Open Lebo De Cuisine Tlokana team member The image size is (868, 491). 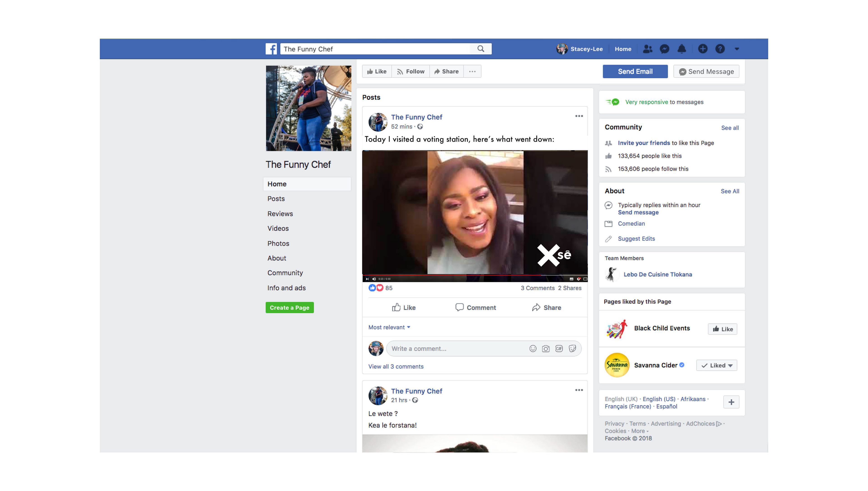(658, 274)
